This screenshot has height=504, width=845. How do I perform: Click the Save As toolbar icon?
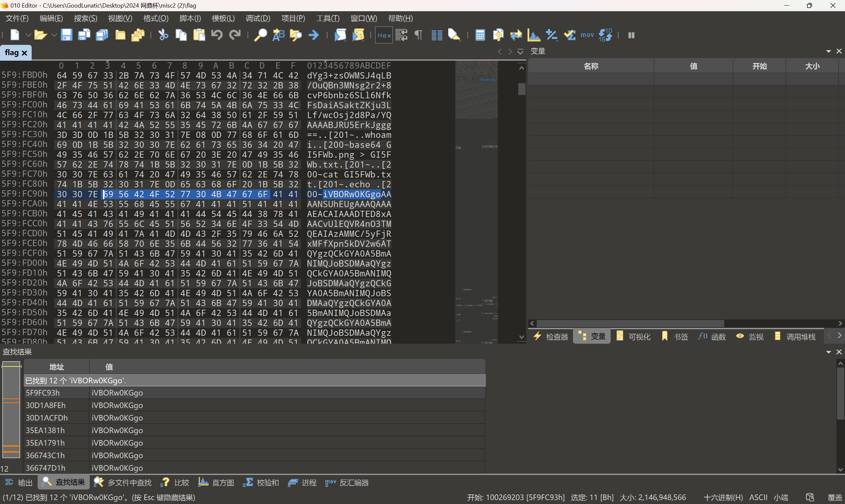[x=84, y=35]
